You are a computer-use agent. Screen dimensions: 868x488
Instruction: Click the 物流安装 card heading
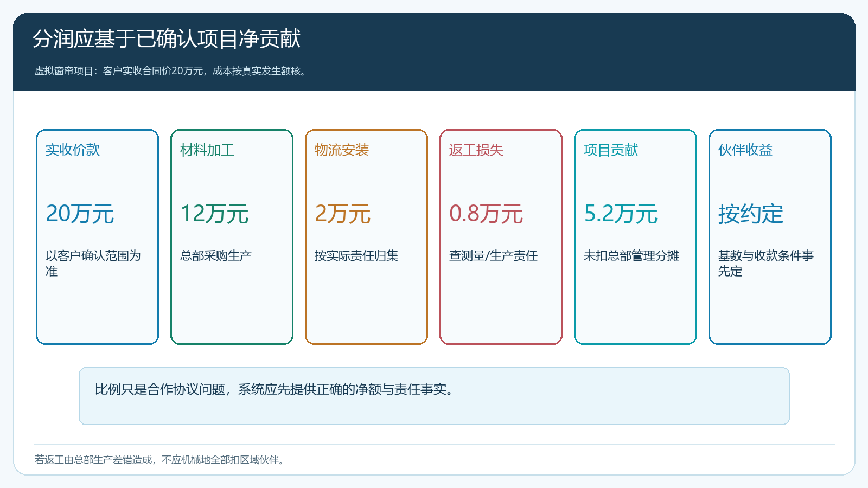pyautogui.click(x=342, y=150)
